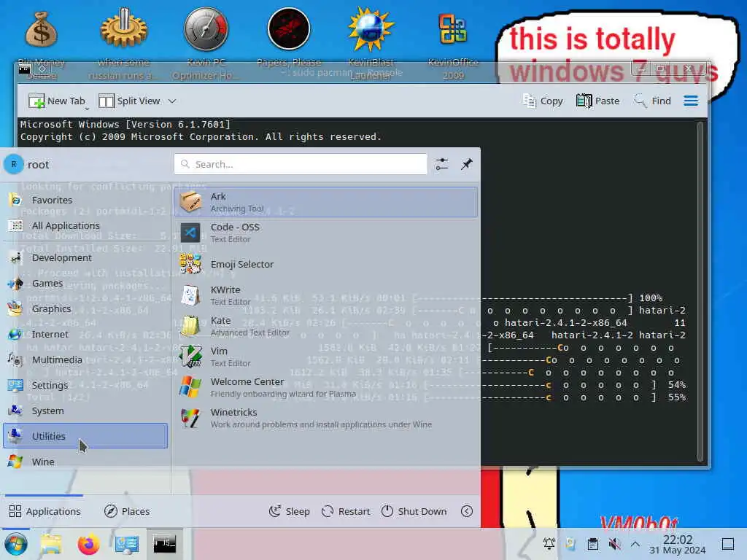Select the Favorites category
747x560 pixels.
tap(86, 200)
